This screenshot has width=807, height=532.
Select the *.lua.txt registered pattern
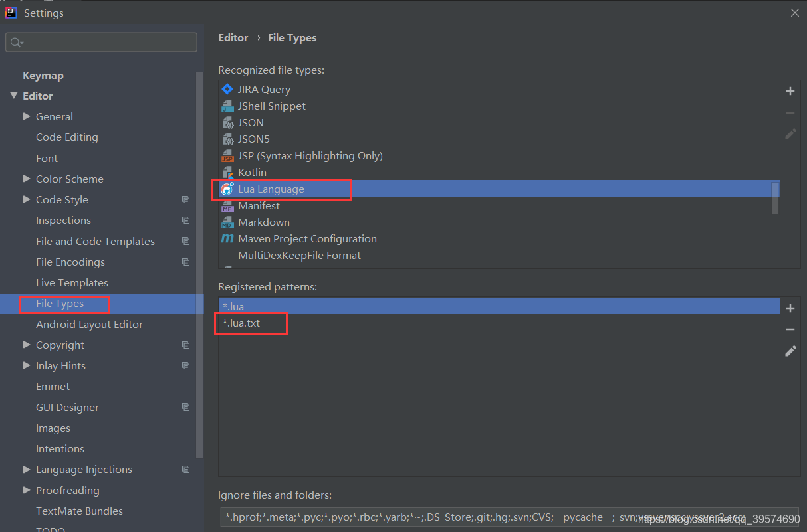click(x=499, y=323)
